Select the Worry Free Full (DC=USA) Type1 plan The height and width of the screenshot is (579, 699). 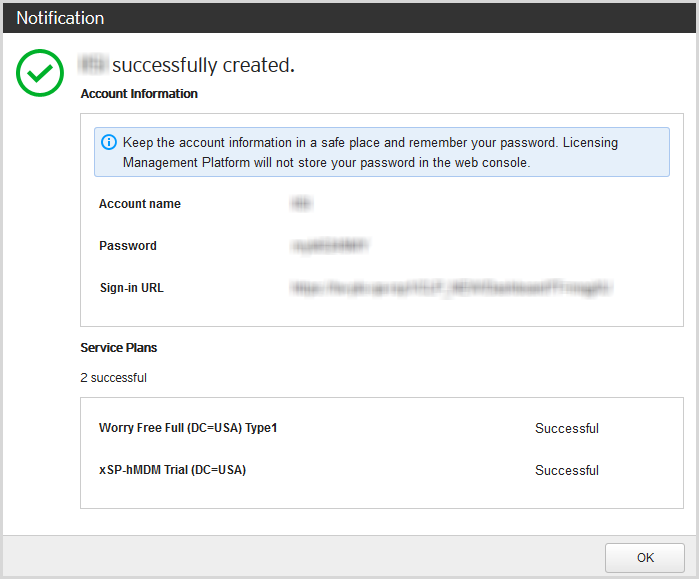(x=188, y=428)
